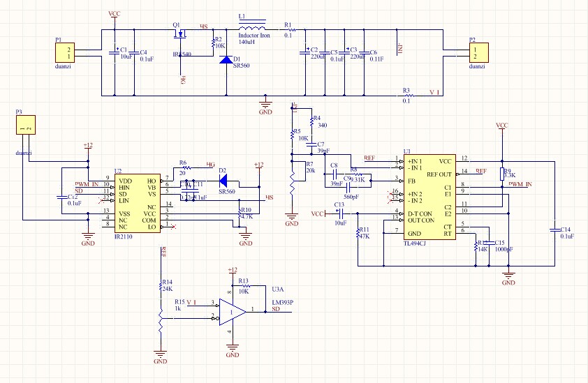Click the "47K" value of R11
This screenshot has height=383, width=588.
pyautogui.click(x=365, y=236)
